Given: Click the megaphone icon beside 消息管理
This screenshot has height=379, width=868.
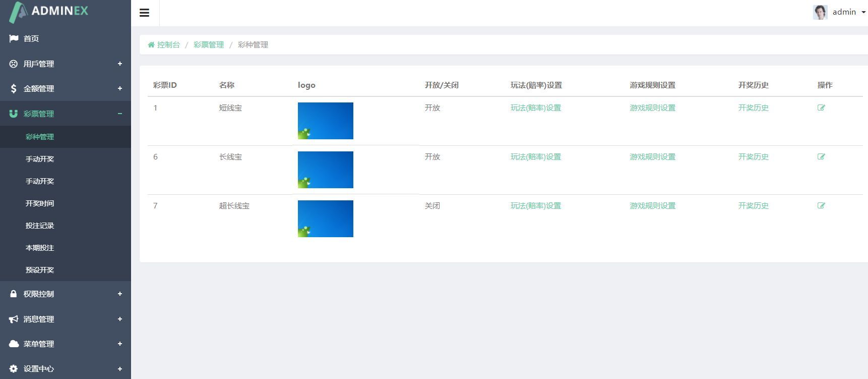Looking at the screenshot, I should (14, 319).
